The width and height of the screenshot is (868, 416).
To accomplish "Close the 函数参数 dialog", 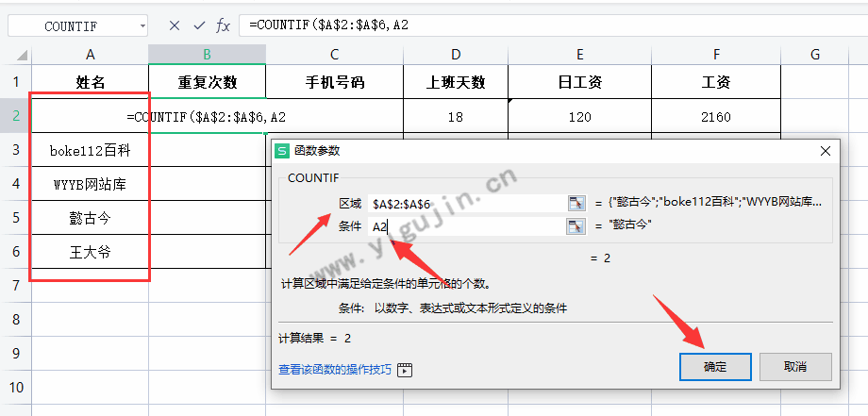I will click(x=825, y=151).
